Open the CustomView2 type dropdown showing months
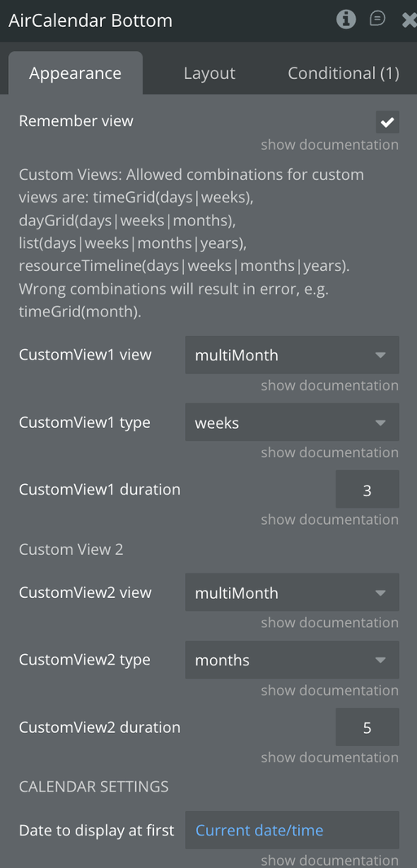 [292, 660]
